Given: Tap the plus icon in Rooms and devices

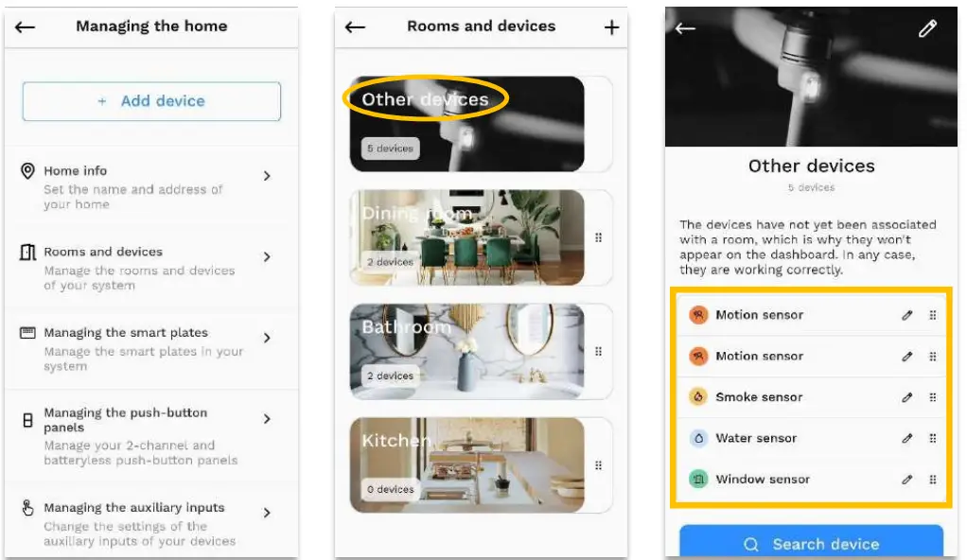Looking at the screenshot, I should click(x=611, y=27).
